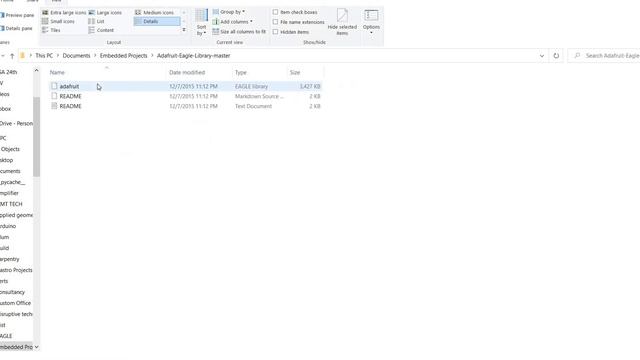Click the 3,427 KB size cell

coord(310,86)
